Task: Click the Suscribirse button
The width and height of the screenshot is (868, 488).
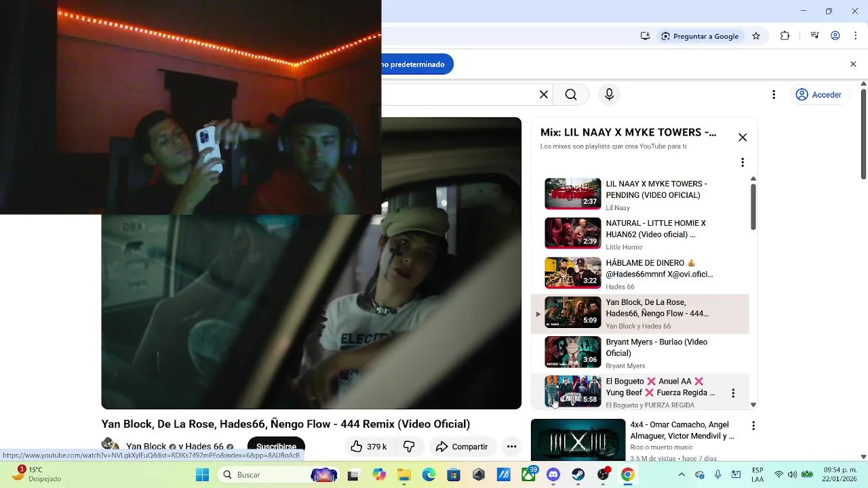Action: 276,447
